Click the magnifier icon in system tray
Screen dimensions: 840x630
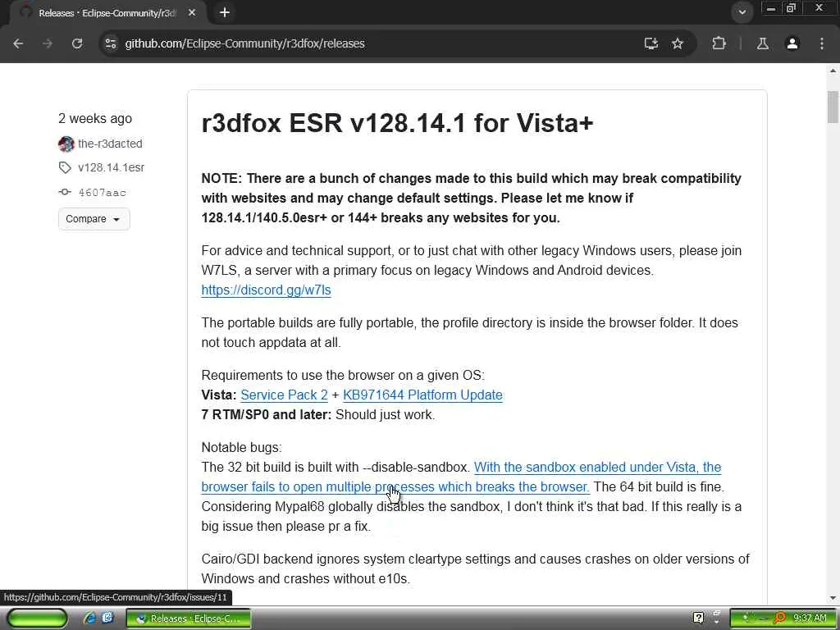[x=779, y=618]
